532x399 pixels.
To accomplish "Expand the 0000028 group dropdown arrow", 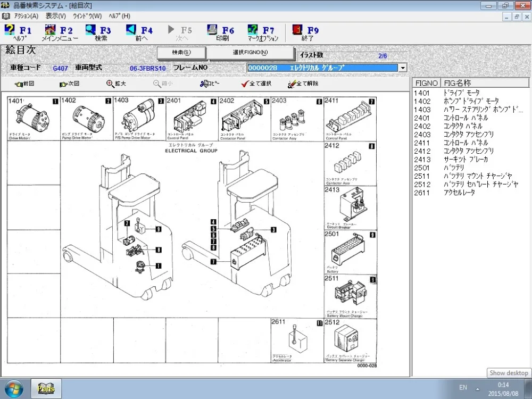I will pyautogui.click(x=402, y=68).
